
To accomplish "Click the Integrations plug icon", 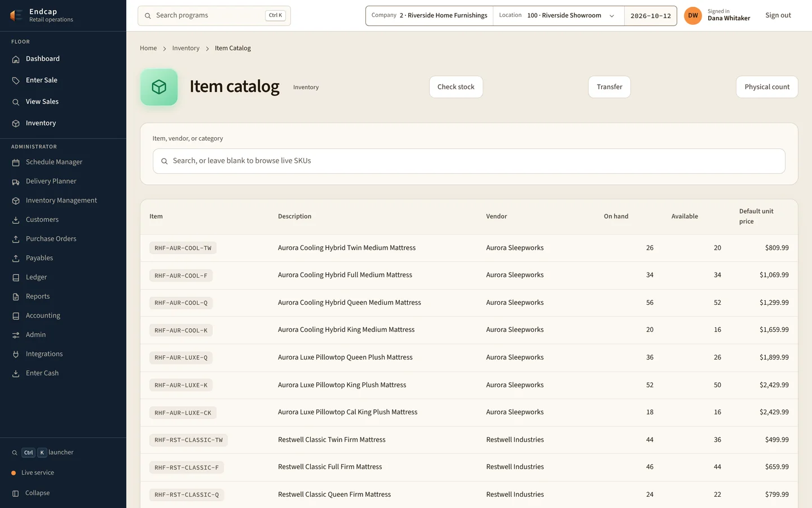I will [16, 354].
